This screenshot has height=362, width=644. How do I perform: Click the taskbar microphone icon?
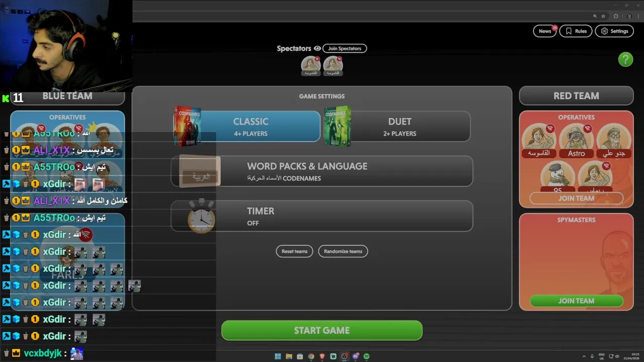[592, 356]
